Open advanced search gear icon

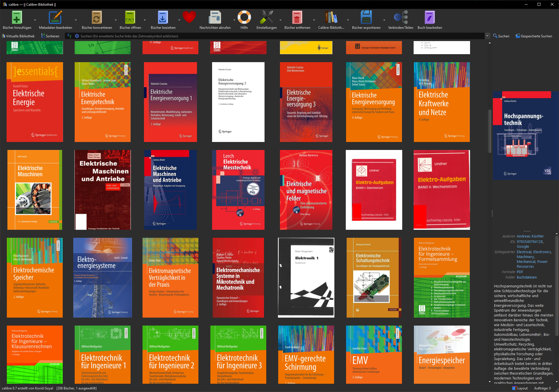tap(77, 36)
